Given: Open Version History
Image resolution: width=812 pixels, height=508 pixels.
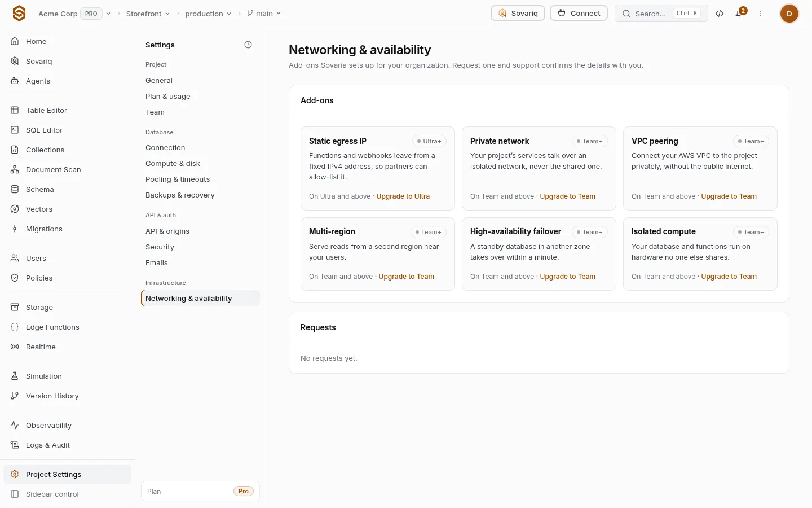Looking at the screenshot, I should coord(68,396).
